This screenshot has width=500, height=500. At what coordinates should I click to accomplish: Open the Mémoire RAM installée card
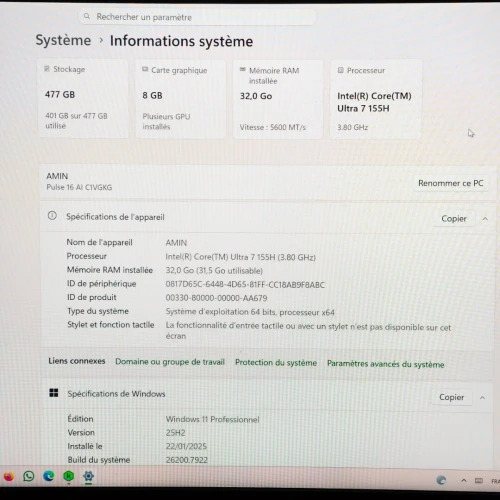click(x=278, y=99)
